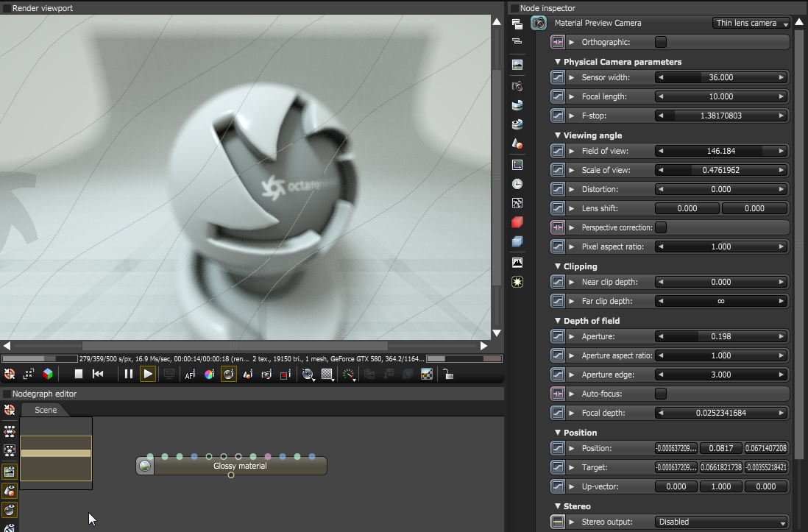Click the play render button
This screenshot has height=532, width=808.
pyautogui.click(x=148, y=375)
